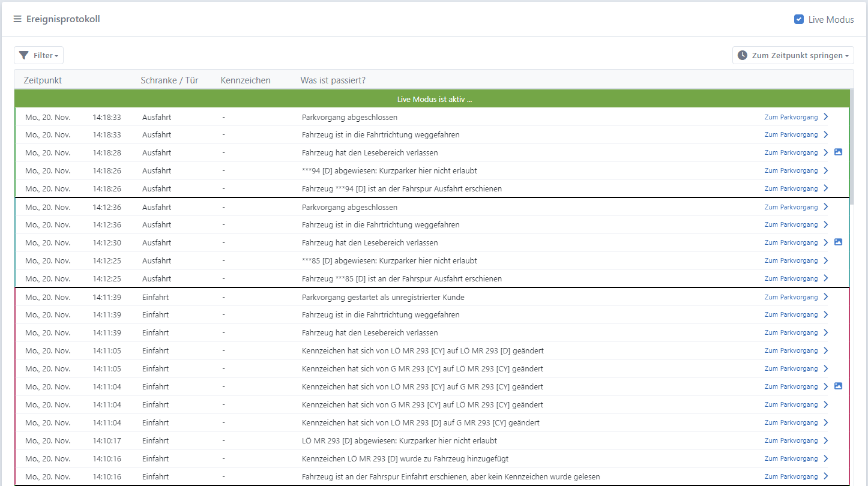
Task: Open image icon for 14:12:30 Ausfahrt row
Action: tap(839, 242)
